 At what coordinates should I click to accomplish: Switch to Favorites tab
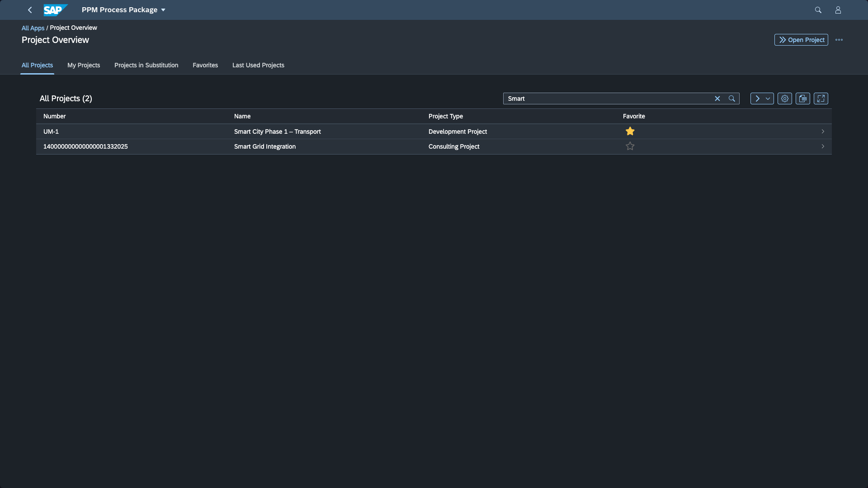pyautogui.click(x=205, y=65)
